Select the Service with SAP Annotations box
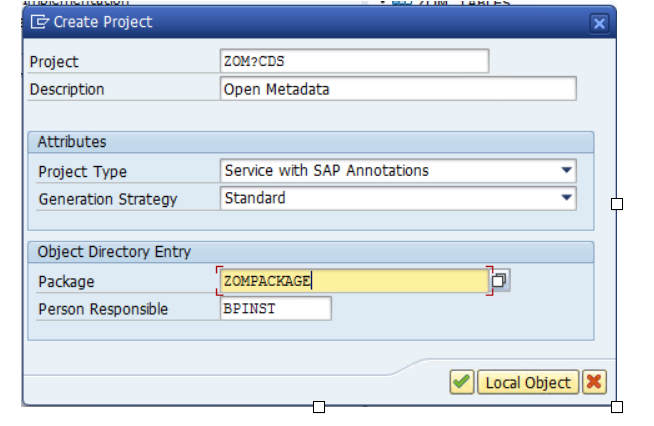This screenshot has height=426, width=654. pyautogui.click(x=390, y=171)
